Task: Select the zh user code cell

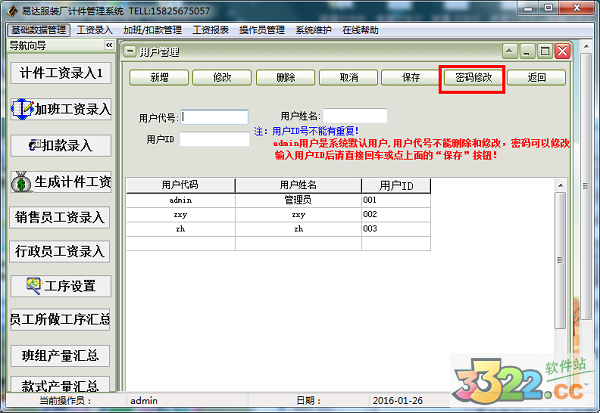Action: (x=181, y=229)
